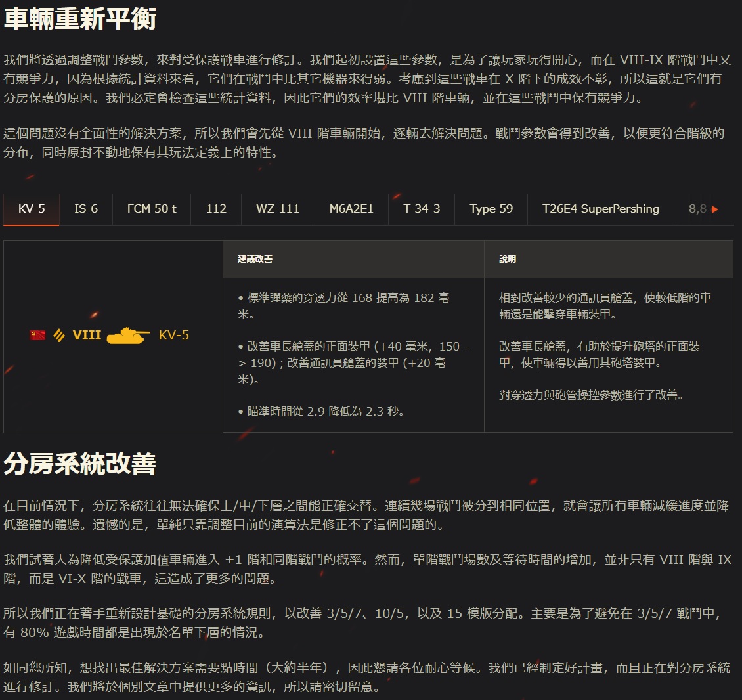Switch to the Type 59 tab
The image size is (742, 700).
[491, 209]
